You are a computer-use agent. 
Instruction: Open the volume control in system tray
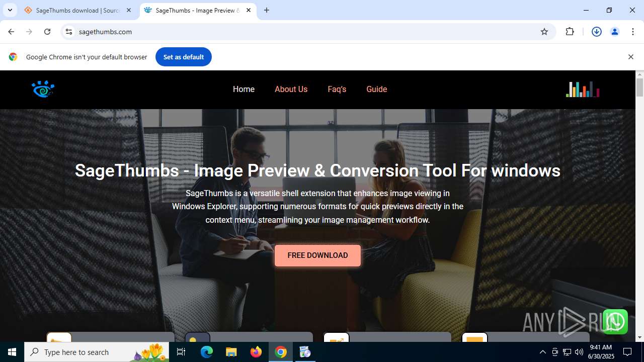click(x=579, y=352)
